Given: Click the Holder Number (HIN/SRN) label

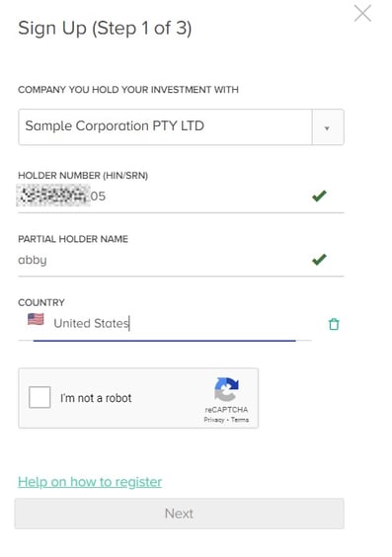Looking at the screenshot, I should pyautogui.click(x=83, y=176).
